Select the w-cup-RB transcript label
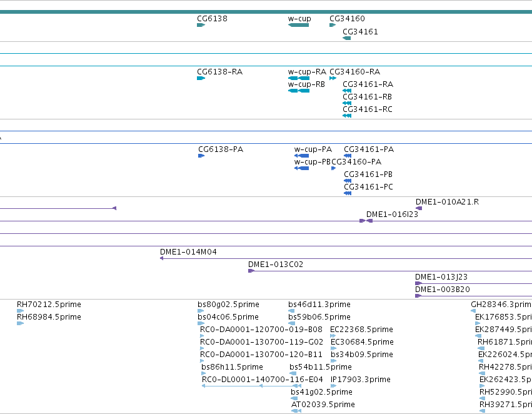Image resolution: width=532 pixels, height=414 pixels. point(306,84)
